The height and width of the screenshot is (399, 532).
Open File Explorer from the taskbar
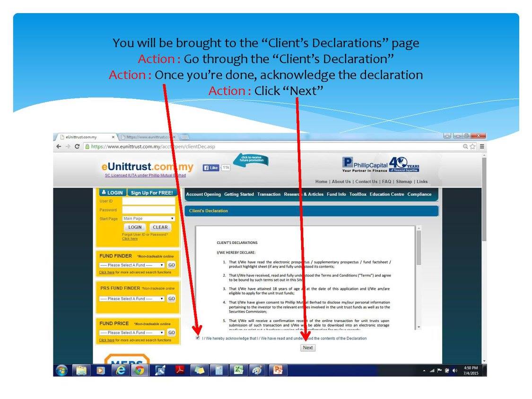click(81, 371)
